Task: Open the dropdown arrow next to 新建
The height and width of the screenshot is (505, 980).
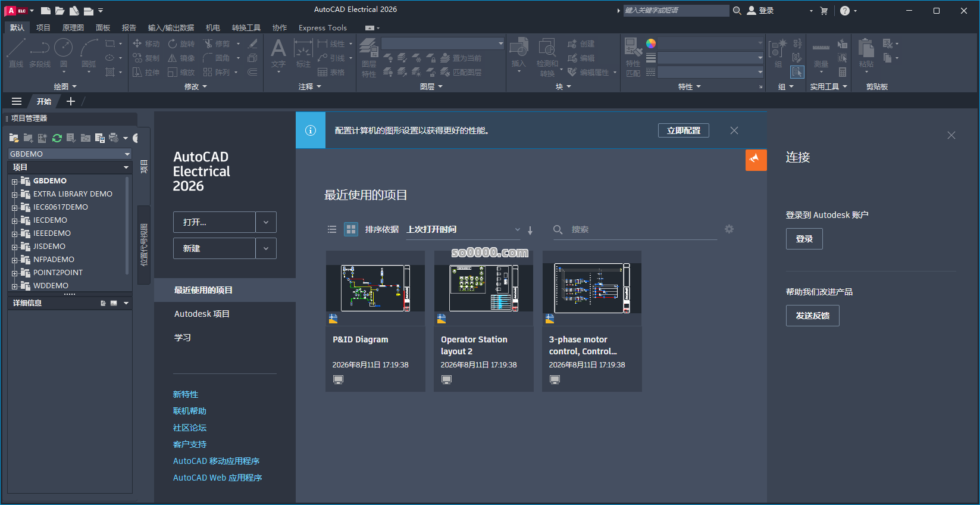Action: [266, 248]
